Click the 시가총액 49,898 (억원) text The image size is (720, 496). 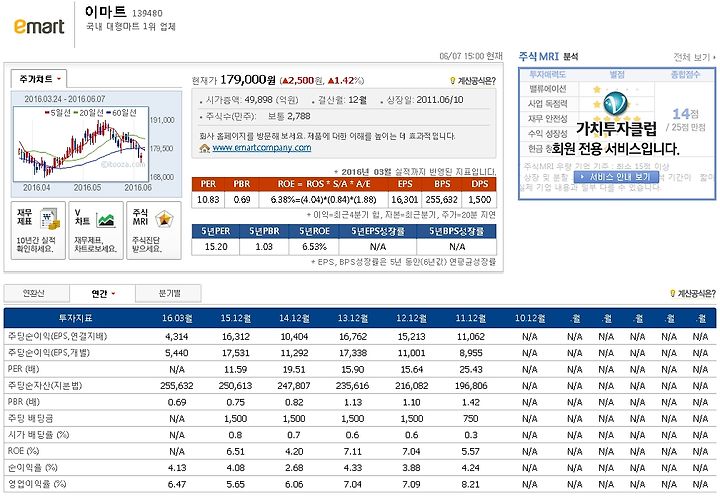pos(252,100)
